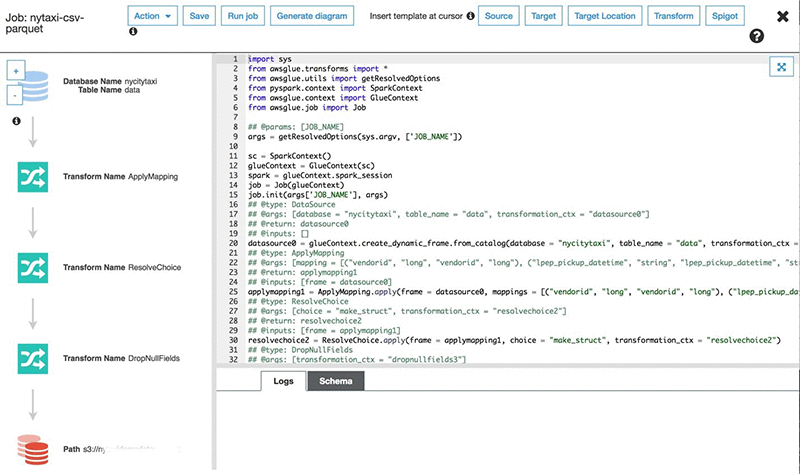Open the Action dropdown menu
This screenshot has height=474, width=800.
tap(153, 16)
